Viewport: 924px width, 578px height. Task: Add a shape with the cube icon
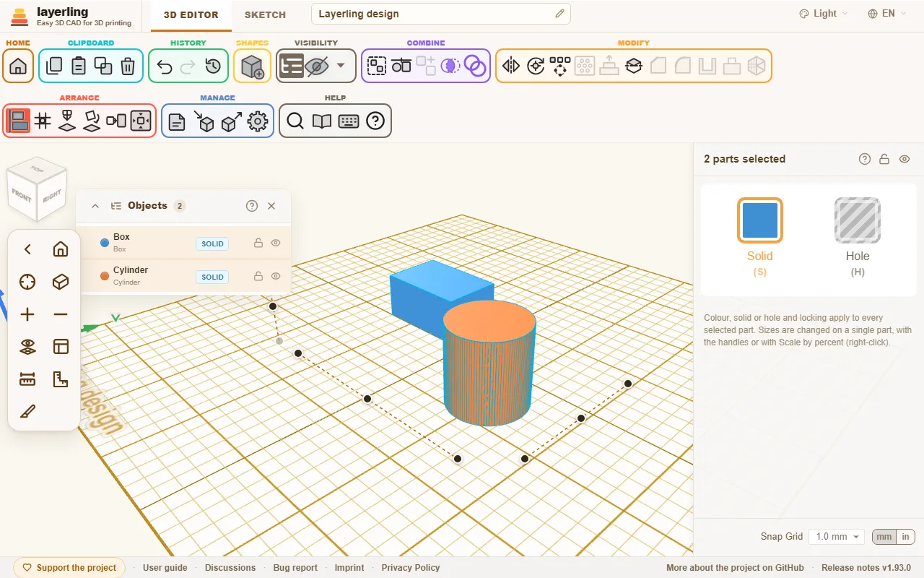point(252,66)
